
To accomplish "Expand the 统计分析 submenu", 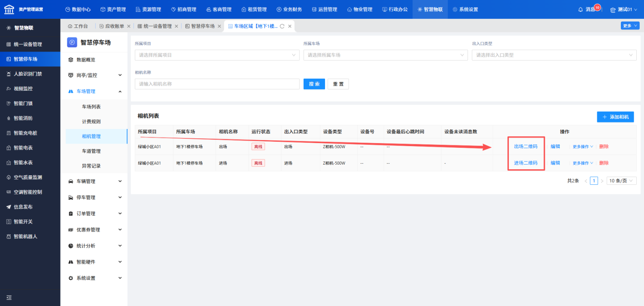I will 94,246.
